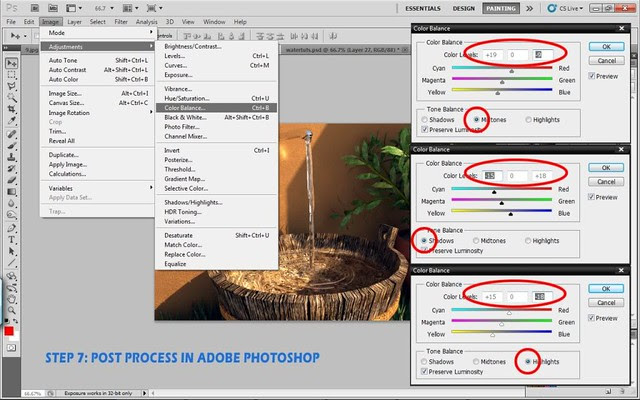Select the Clone Stamp tool

point(11,157)
